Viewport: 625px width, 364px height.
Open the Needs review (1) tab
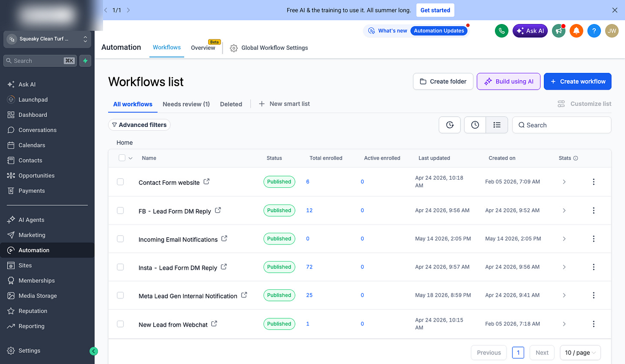click(186, 104)
